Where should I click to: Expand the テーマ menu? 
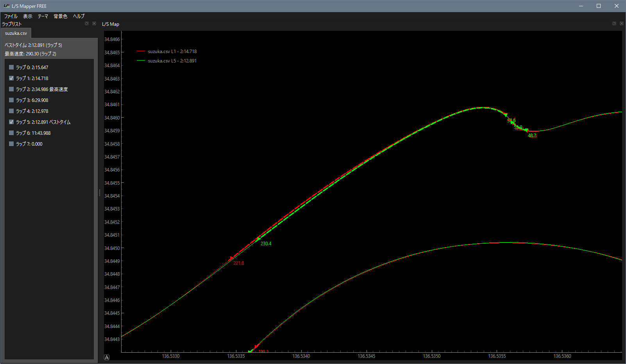(x=43, y=16)
